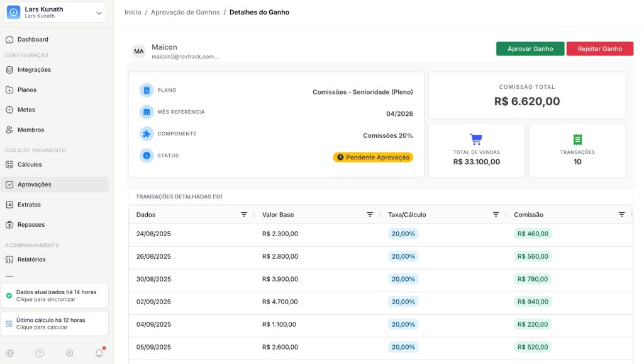Viewport: 644px width, 364px height.
Task: Open filter menu for Comissão column
Action: [621, 215]
